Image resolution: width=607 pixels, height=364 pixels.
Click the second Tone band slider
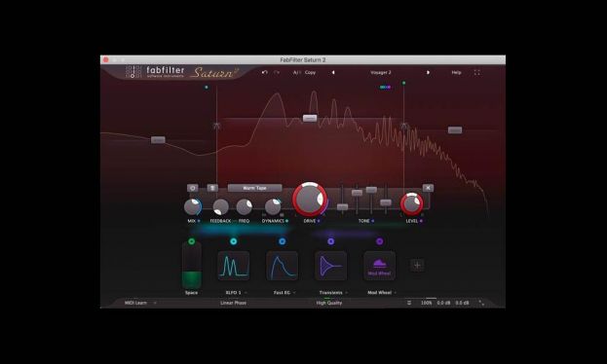tap(357, 193)
